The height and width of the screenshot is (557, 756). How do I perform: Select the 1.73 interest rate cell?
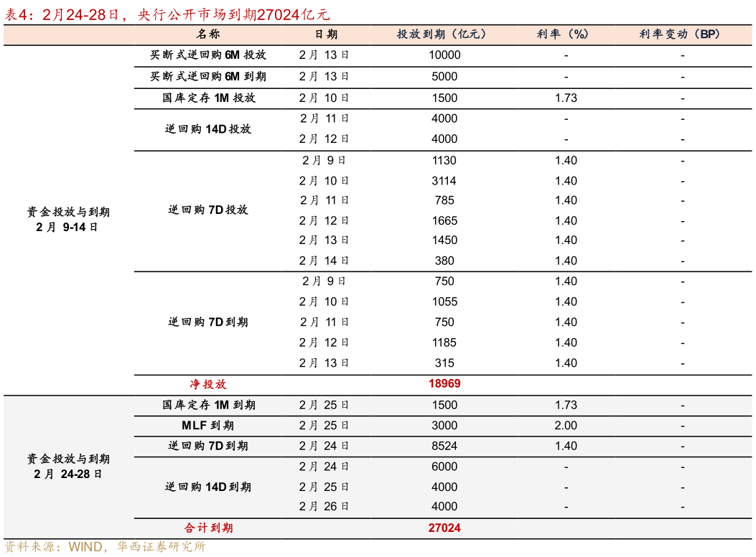566,405
